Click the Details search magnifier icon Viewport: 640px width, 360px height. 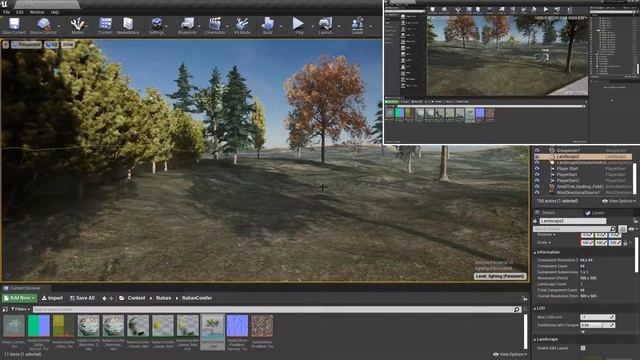pos(613,229)
